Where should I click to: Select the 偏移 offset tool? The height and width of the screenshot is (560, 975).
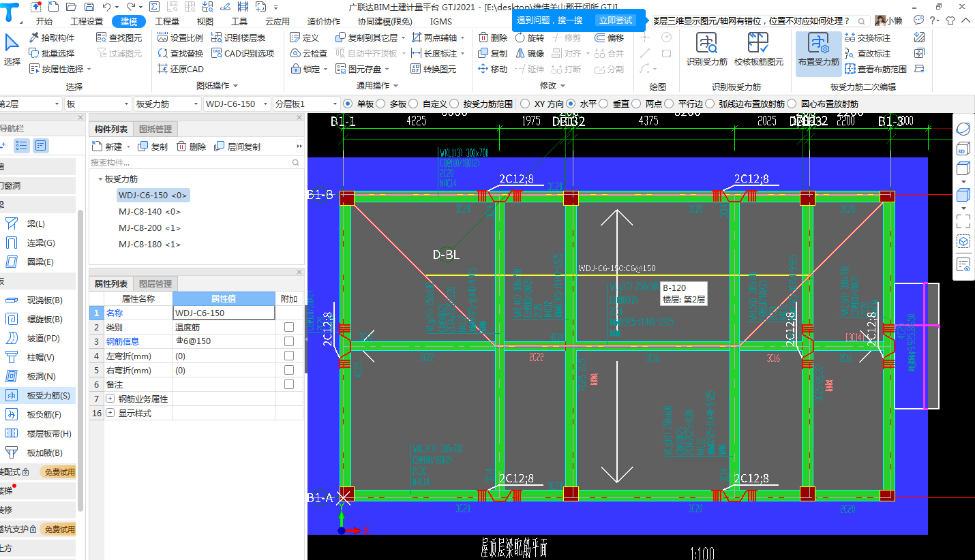pyautogui.click(x=609, y=37)
